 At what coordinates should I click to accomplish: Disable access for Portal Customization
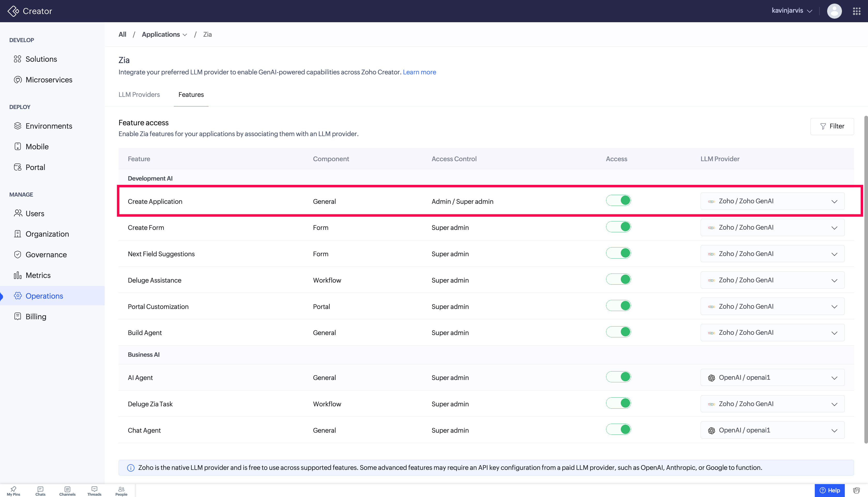point(618,306)
